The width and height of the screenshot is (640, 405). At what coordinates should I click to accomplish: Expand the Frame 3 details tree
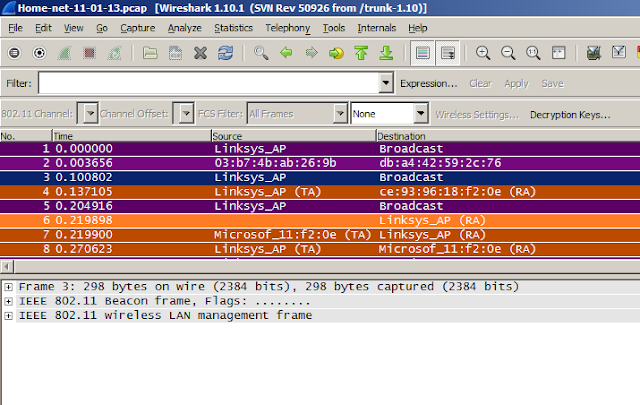click(x=8, y=287)
